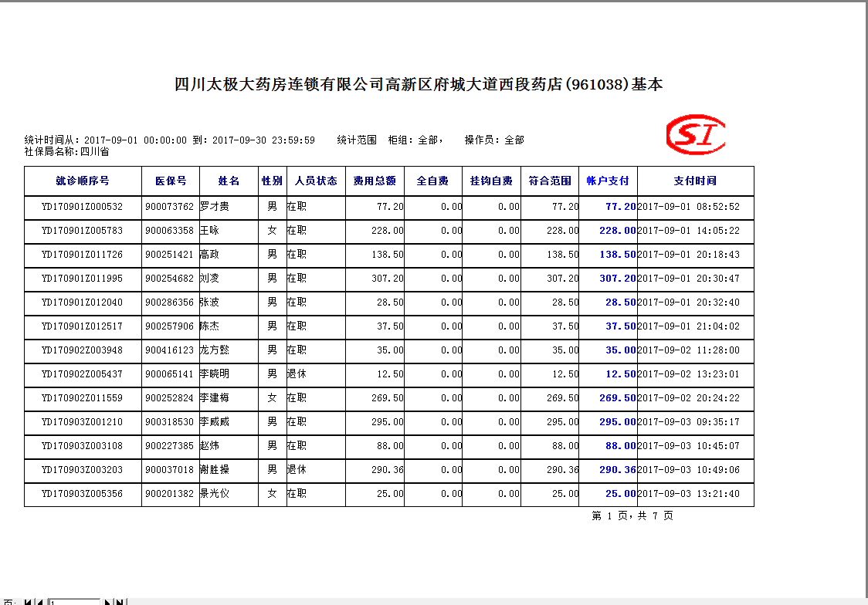This screenshot has height=605, width=868.
Task: Click insurance number 900037018
Action: (x=169, y=469)
